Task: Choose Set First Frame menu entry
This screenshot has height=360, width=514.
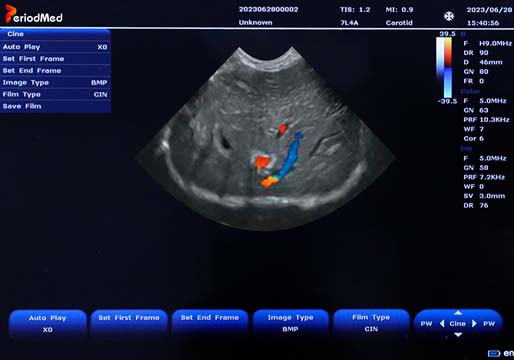Action: click(x=55, y=59)
